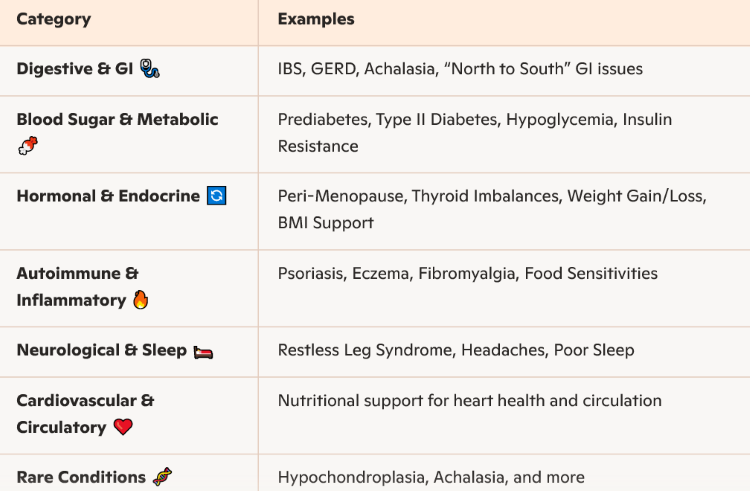
Task: Click the Examples column header
Action: 316,19
